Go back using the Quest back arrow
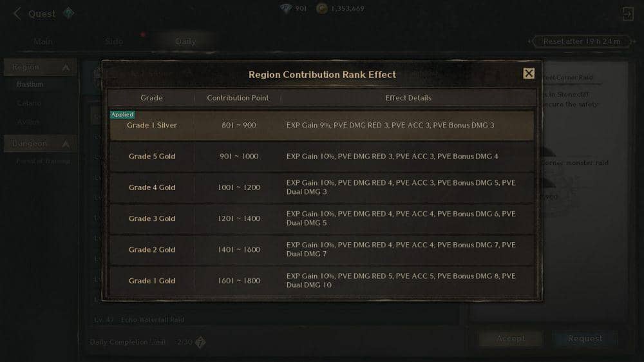 (17, 14)
